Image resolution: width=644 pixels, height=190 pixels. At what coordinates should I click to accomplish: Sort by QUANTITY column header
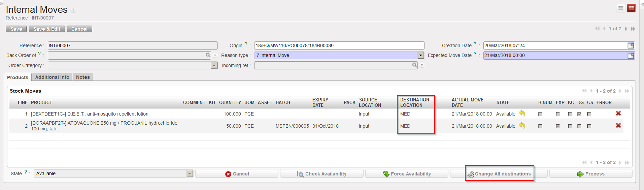click(x=230, y=102)
